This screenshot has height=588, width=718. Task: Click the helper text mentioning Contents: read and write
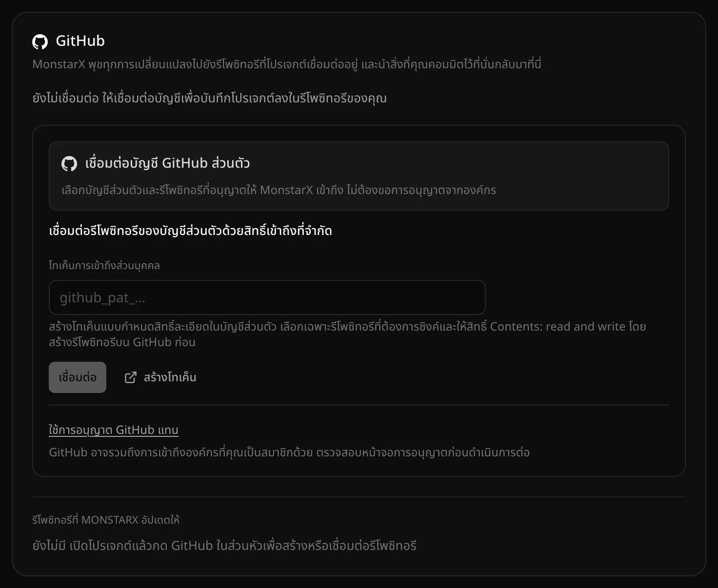pyautogui.click(x=347, y=334)
